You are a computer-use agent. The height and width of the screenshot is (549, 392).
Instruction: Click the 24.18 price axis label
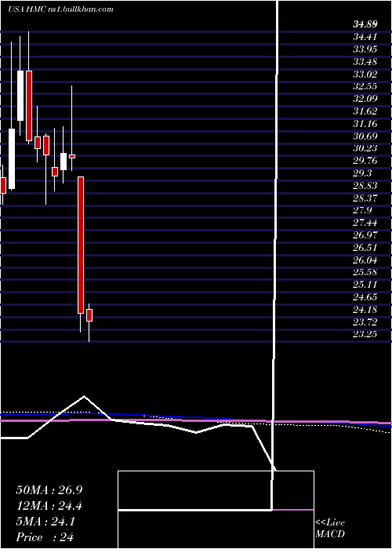(365, 310)
